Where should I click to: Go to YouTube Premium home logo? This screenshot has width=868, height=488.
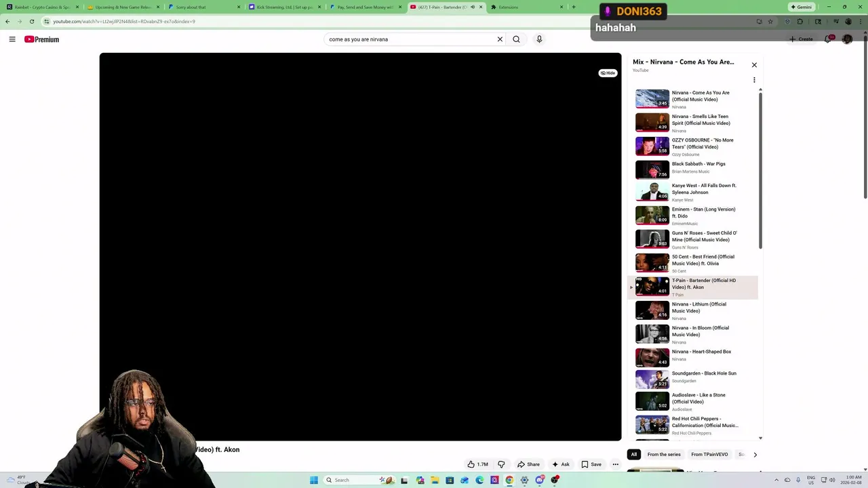coord(41,39)
